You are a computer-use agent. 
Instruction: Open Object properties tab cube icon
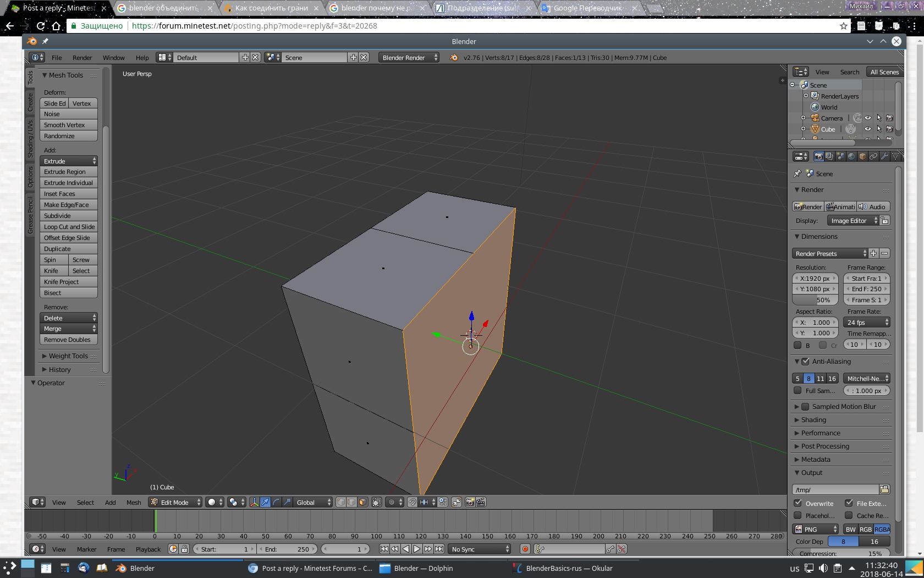862,156
